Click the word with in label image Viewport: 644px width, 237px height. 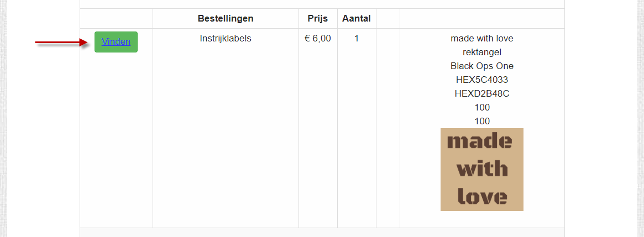tap(482, 168)
